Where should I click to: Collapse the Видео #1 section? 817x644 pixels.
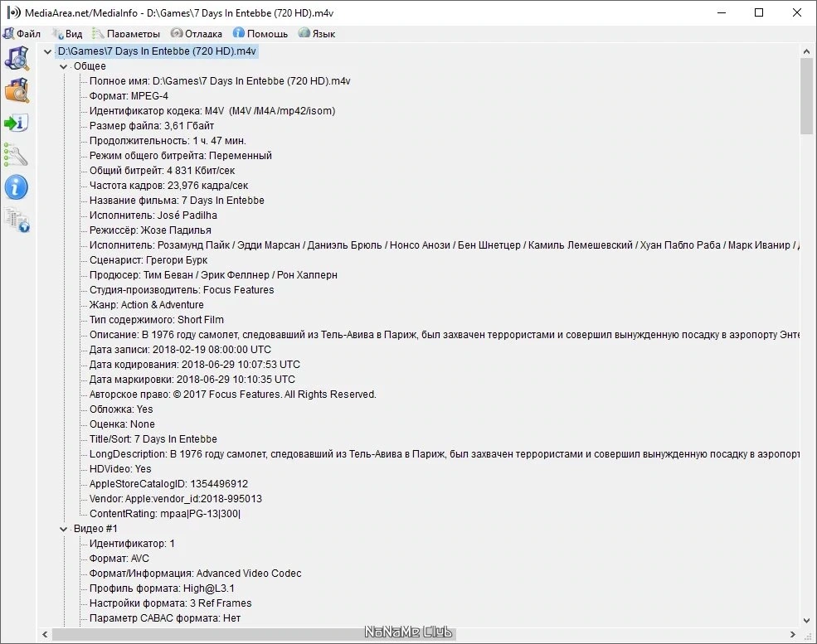[63, 529]
